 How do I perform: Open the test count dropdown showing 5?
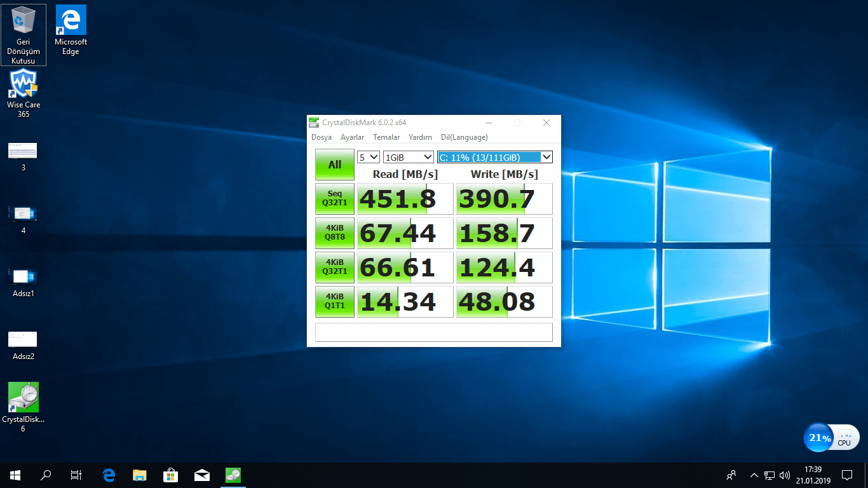pos(369,157)
